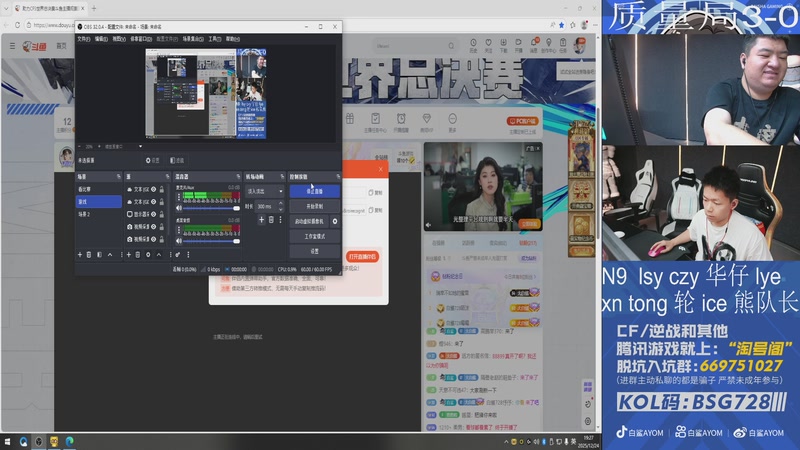Delete selected scene with trash icon
Viewport: 800px width, 450px height.
89,255
